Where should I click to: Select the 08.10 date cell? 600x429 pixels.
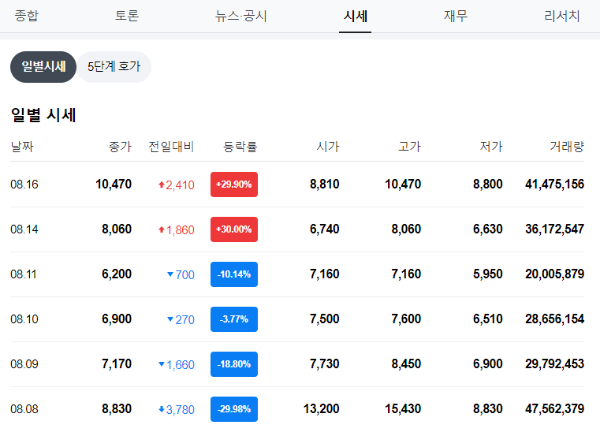(x=24, y=319)
